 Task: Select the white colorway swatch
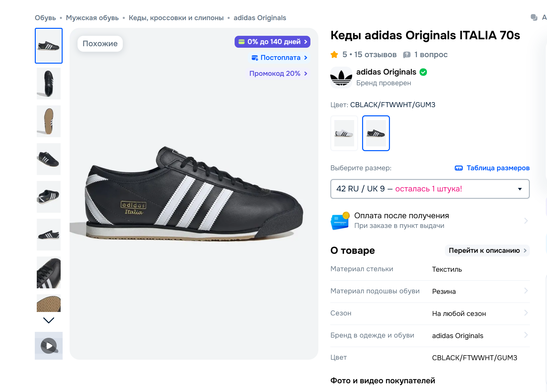coord(344,133)
